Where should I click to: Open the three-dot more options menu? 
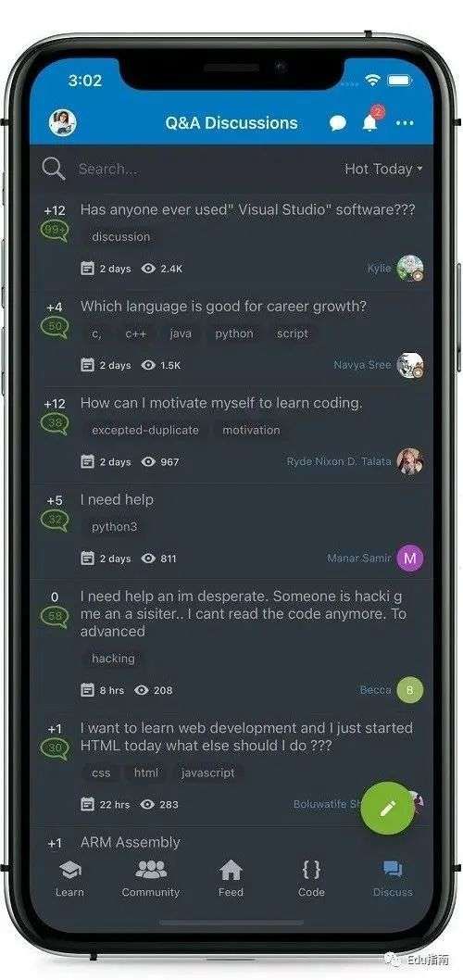coord(405,123)
